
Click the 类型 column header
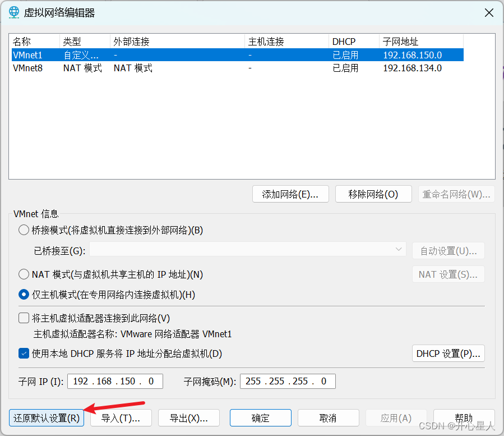pyautogui.click(x=85, y=42)
